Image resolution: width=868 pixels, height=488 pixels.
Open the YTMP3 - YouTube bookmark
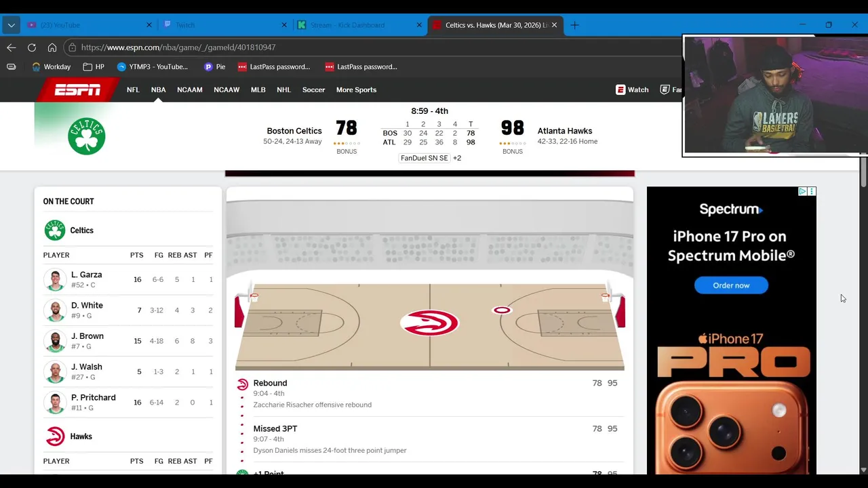(153, 66)
